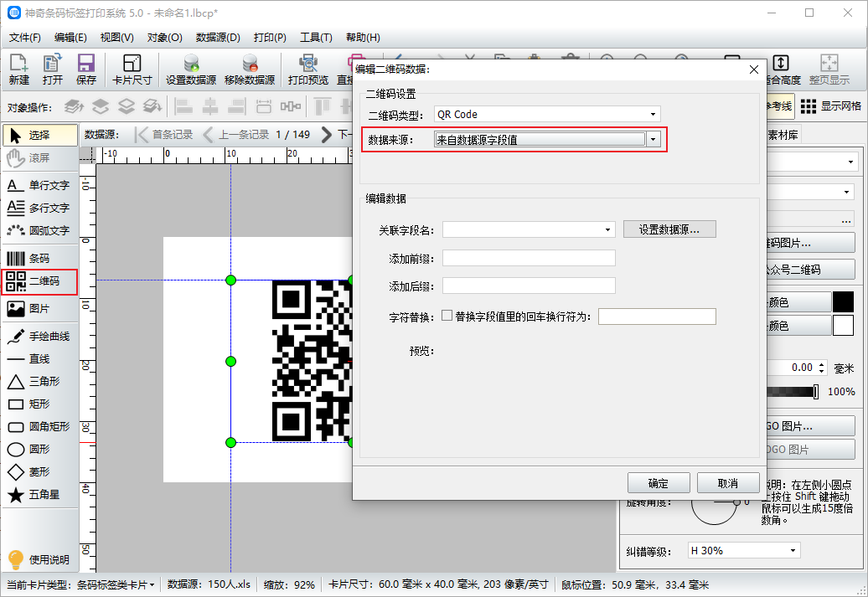
Task: Open the 文件(F) menu
Action: 25,38
